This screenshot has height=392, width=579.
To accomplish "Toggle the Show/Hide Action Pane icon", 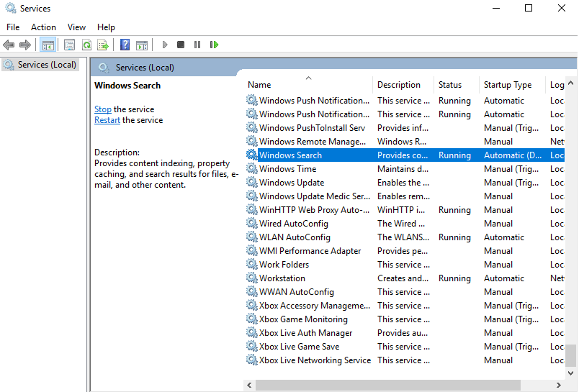I will click(x=142, y=45).
